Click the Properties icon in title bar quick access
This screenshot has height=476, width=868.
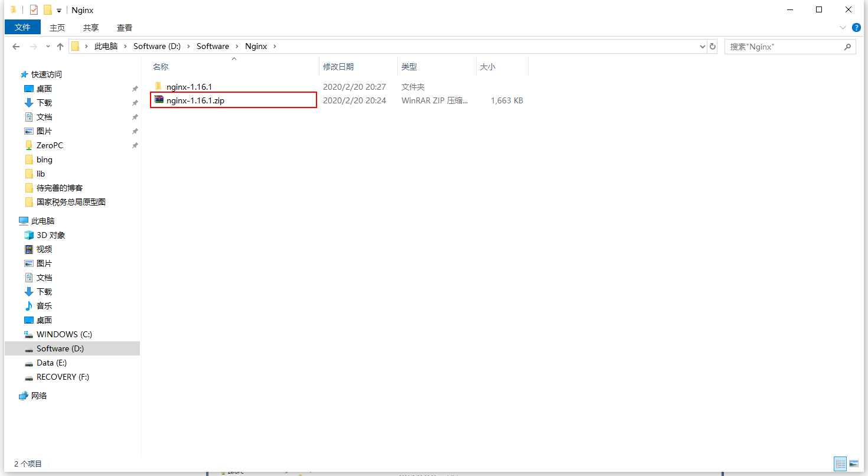[34, 10]
